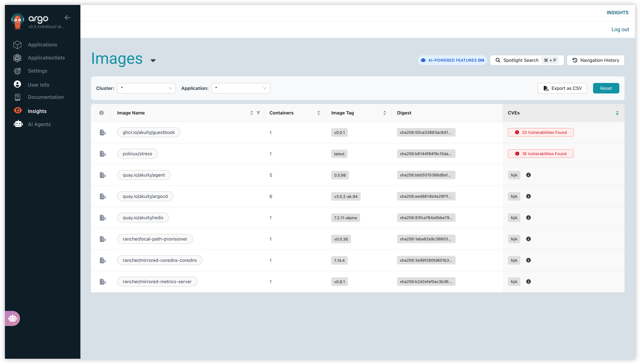Click the row icon for quay.io/akuity/agent
Viewport: 640px width, 364px height.
(103, 175)
